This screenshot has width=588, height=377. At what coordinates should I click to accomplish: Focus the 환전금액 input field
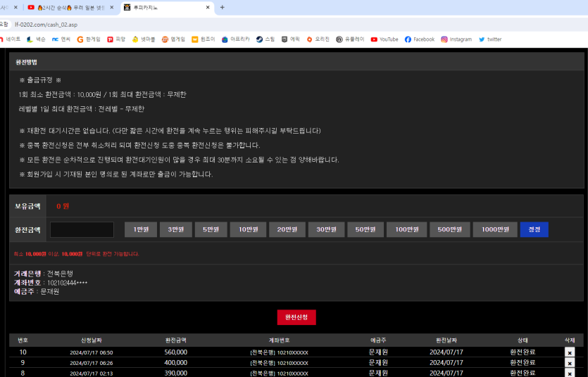tap(82, 229)
